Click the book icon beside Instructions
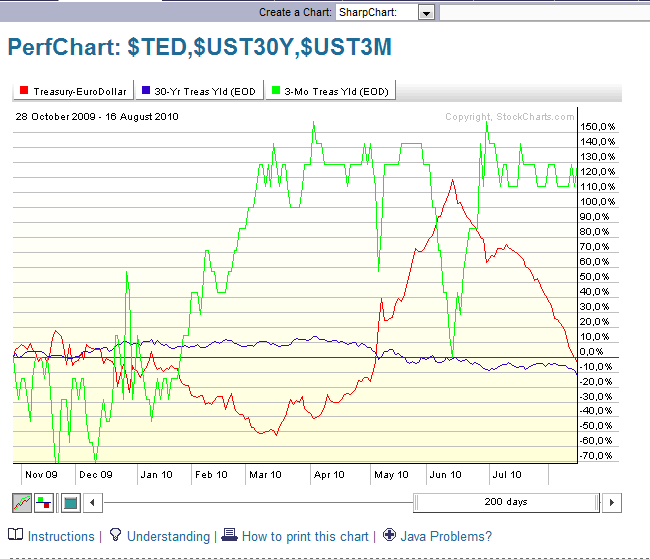Viewport: 650px width, 559px height. click(x=16, y=536)
